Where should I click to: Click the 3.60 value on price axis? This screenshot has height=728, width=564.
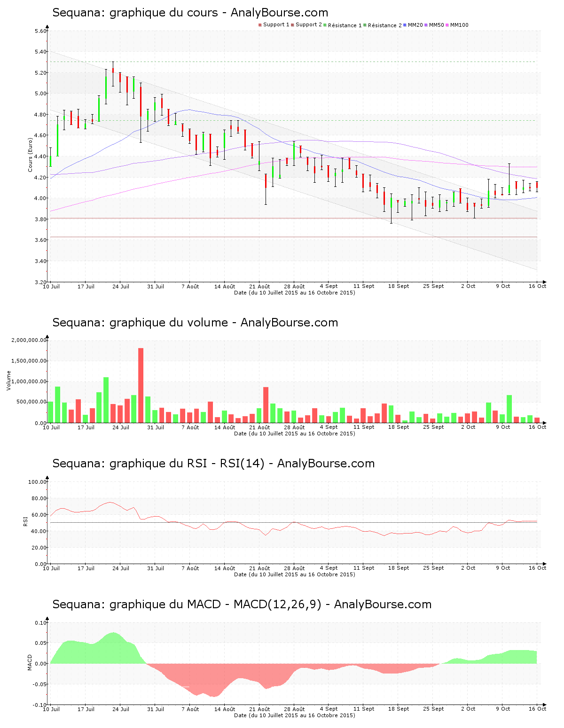(x=40, y=240)
